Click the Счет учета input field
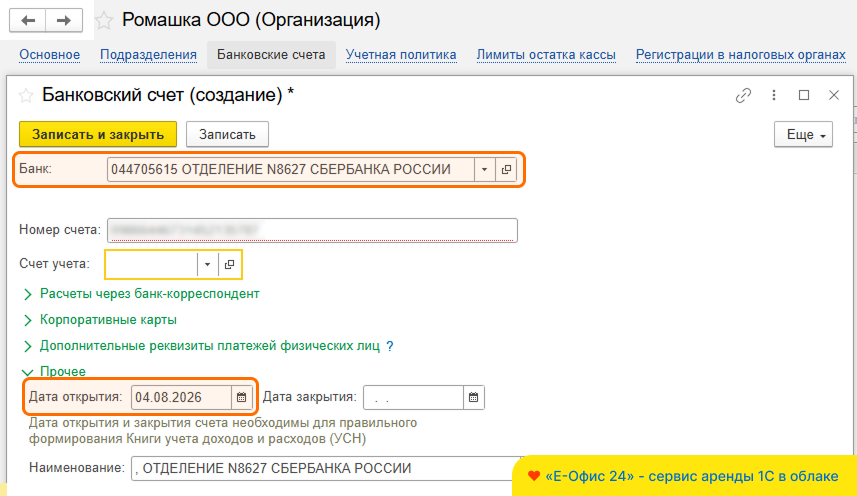The image size is (857, 496). click(x=151, y=264)
